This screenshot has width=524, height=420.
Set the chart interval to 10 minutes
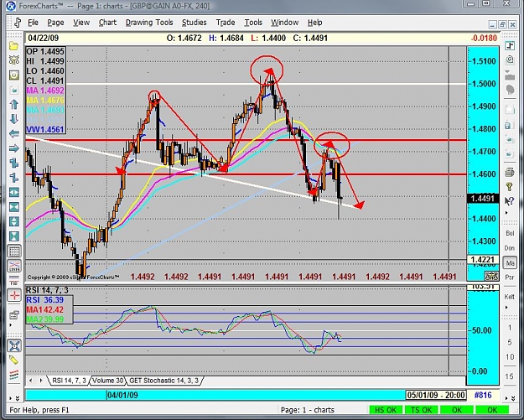510,357
